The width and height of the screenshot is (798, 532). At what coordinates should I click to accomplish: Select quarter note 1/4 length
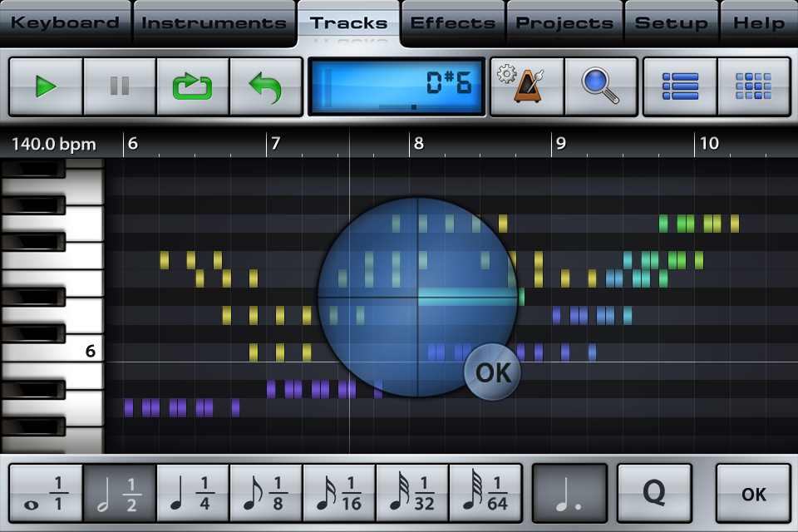pyautogui.click(x=192, y=493)
